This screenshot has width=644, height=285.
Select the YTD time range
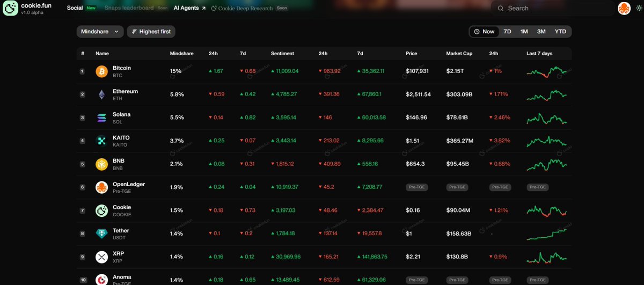560,32
